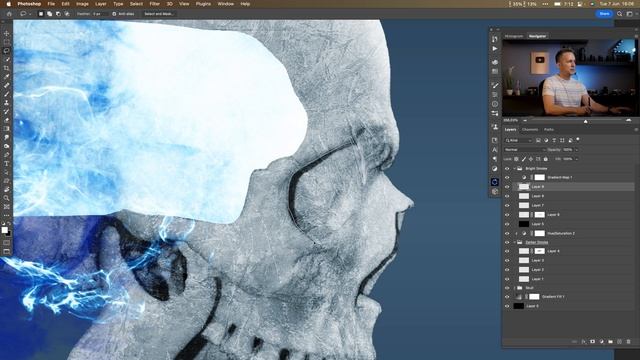This screenshot has width=640, height=360.
Task: Hide Layer 7 using its eye icon
Action: click(x=507, y=205)
